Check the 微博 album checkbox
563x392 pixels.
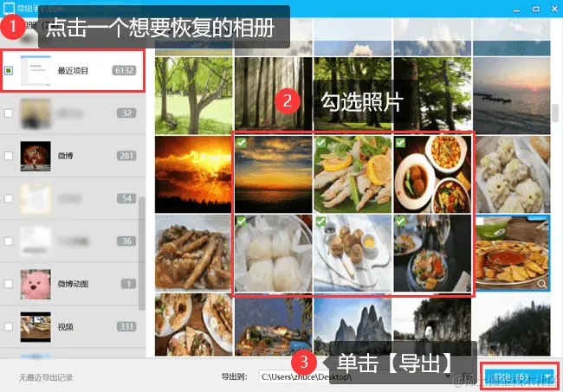tap(9, 156)
